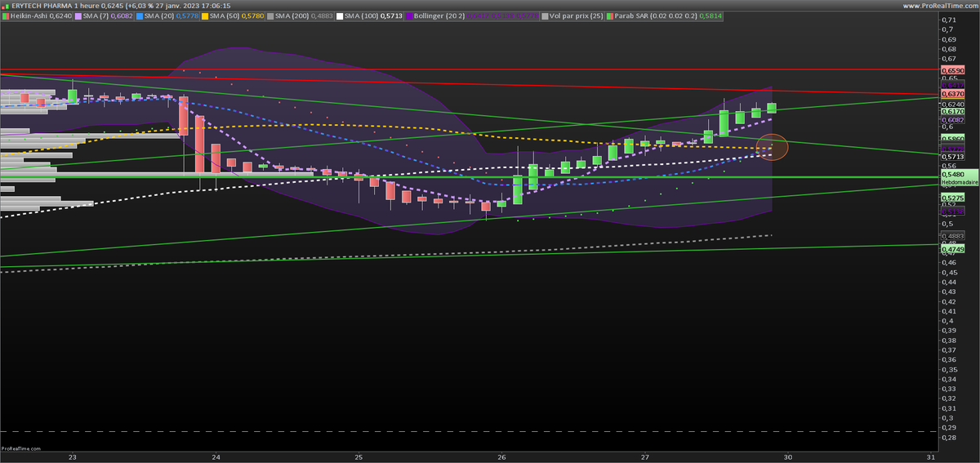The image size is (980, 463).
Task: Click the gray SMA (200) color swatch
Action: click(x=270, y=16)
